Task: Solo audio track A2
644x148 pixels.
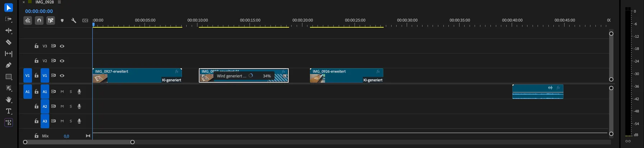Action: tap(71, 106)
